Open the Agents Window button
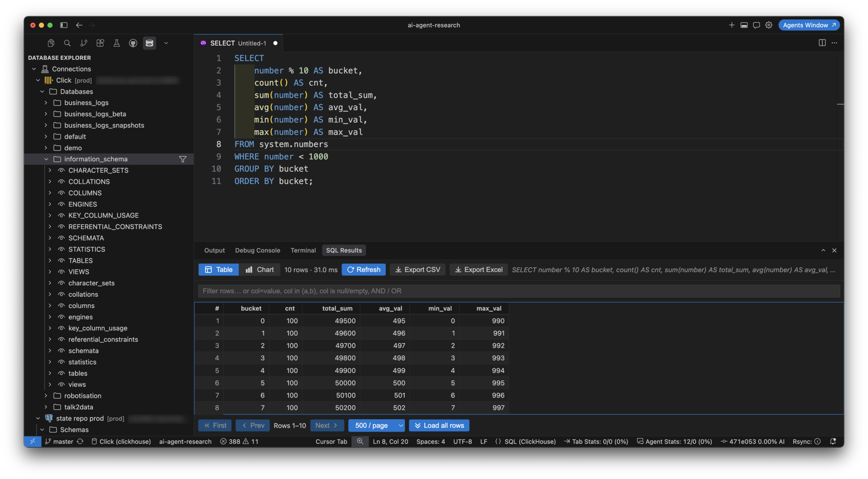 [809, 25]
